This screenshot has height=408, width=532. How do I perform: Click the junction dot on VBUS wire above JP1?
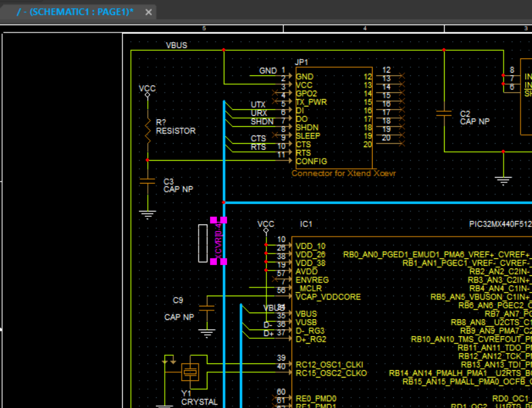pos(224,50)
